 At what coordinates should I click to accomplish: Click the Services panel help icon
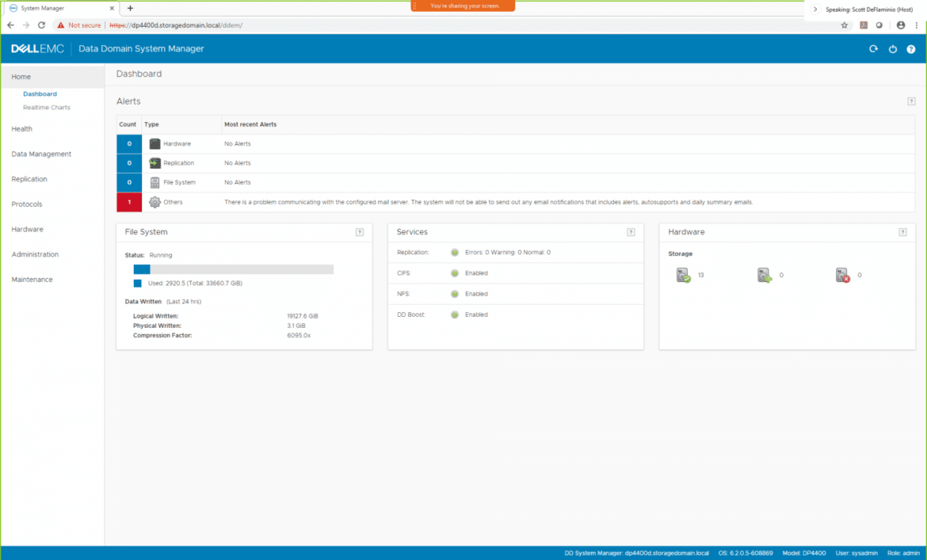631,232
